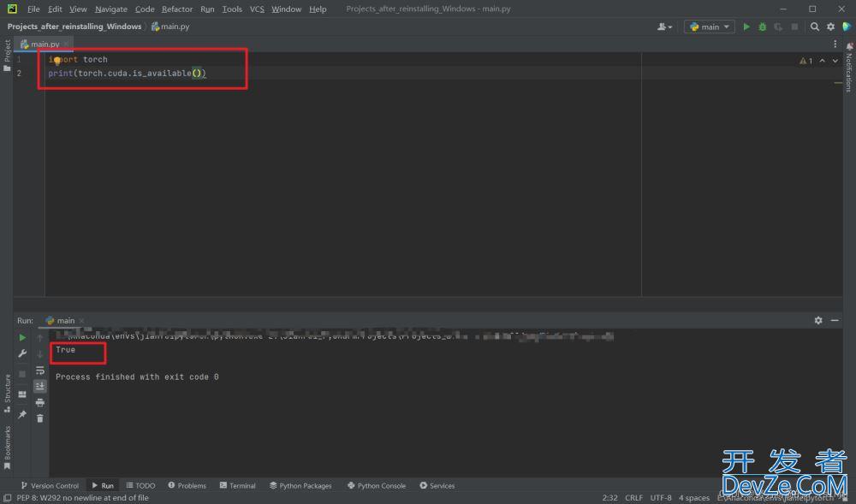
Task: Click up the stack trace arrow
Action: 40,338
